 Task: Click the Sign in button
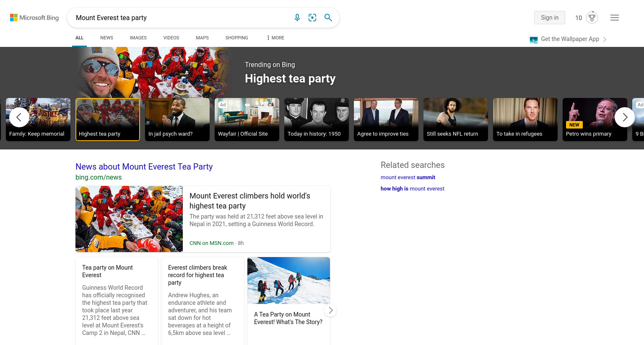(x=549, y=18)
